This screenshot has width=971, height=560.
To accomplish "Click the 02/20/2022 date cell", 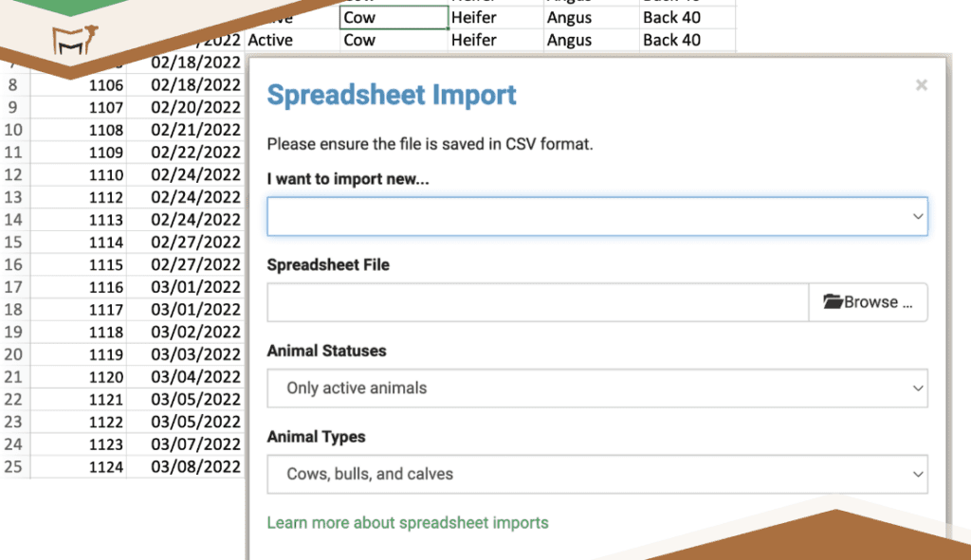I will pos(195,108).
